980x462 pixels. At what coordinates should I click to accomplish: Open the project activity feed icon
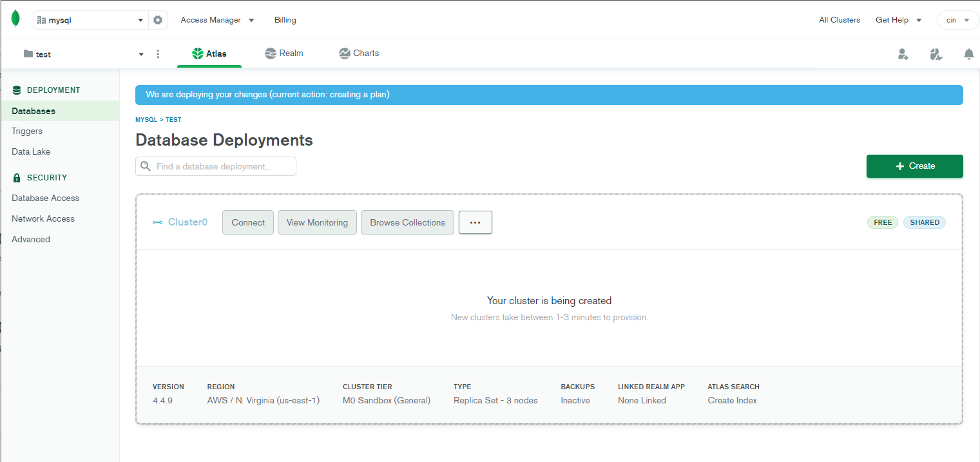tap(936, 54)
